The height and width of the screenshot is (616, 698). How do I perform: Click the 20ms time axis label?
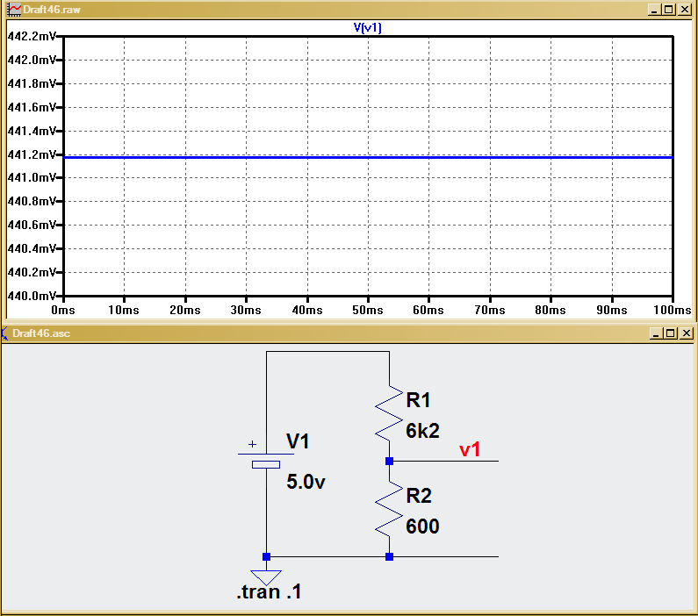click(184, 310)
